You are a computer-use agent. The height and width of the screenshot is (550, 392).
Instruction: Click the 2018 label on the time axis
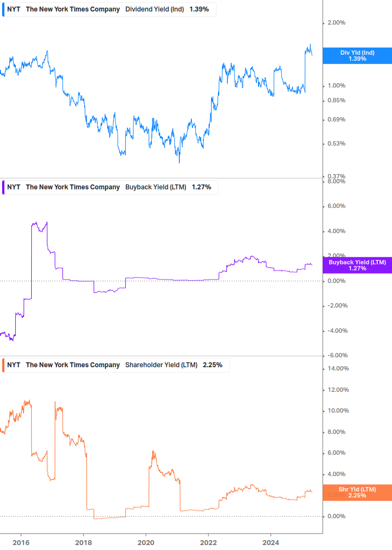pyautogui.click(x=83, y=543)
